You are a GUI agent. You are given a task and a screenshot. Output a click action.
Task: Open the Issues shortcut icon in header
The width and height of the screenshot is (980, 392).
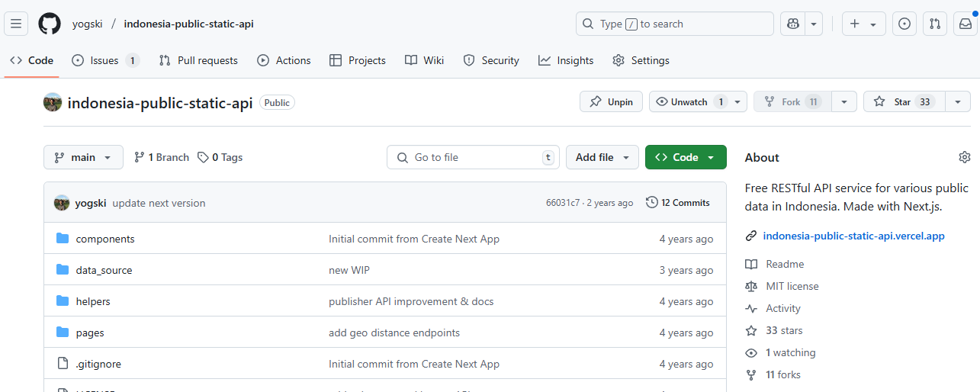pos(904,24)
